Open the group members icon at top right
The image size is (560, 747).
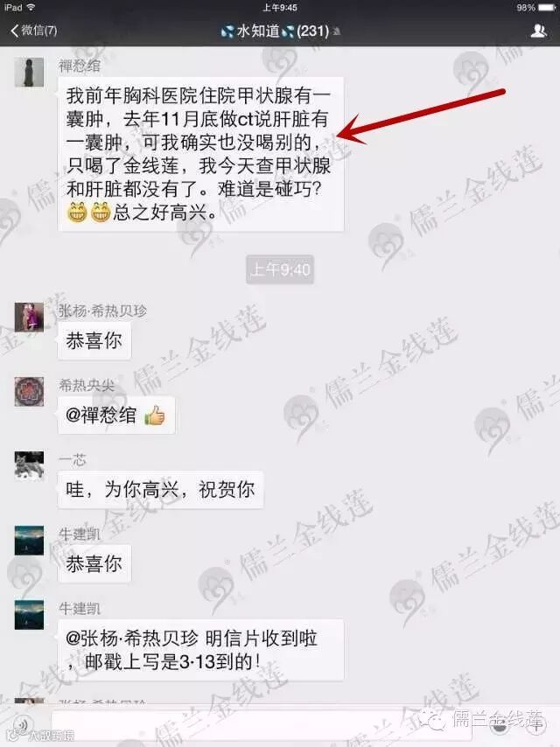coord(538,31)
